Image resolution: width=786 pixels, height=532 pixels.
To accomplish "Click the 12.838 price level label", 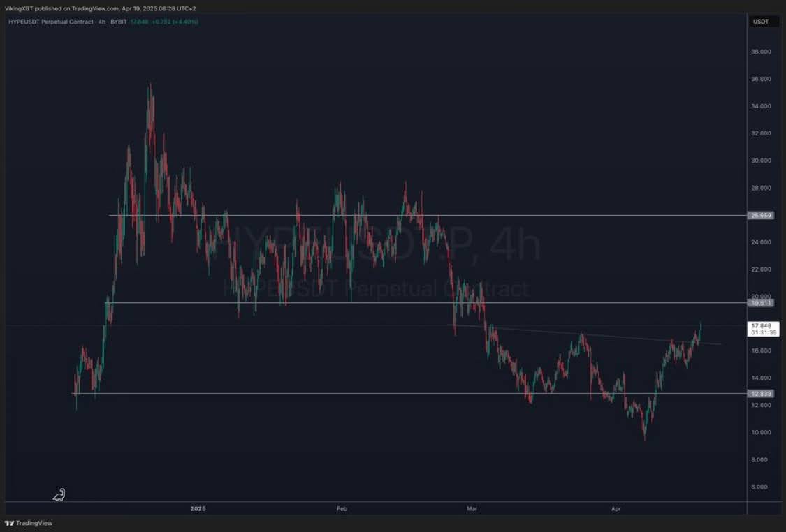I will click(760, 394).
